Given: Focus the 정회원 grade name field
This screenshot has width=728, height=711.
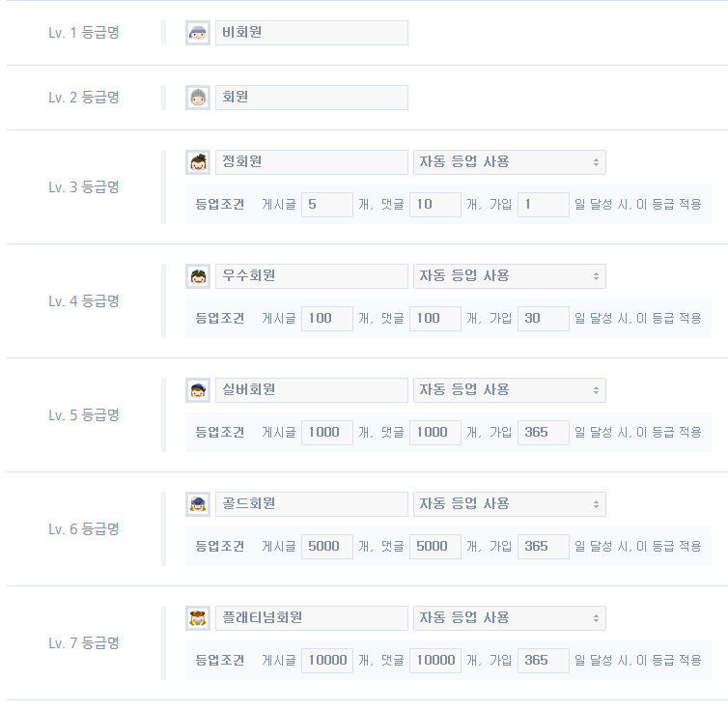Looking at the screenshot, I should (311, 162).
